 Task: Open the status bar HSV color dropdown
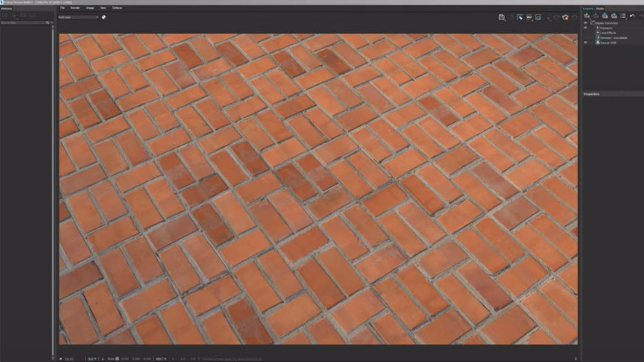coord(162,359)
